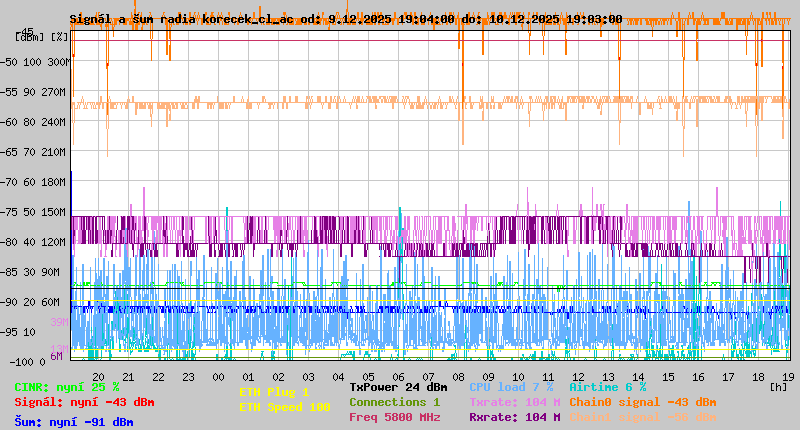Click the TxPower 24 dBm label
800x430 pixels.
tap(398, 387)
